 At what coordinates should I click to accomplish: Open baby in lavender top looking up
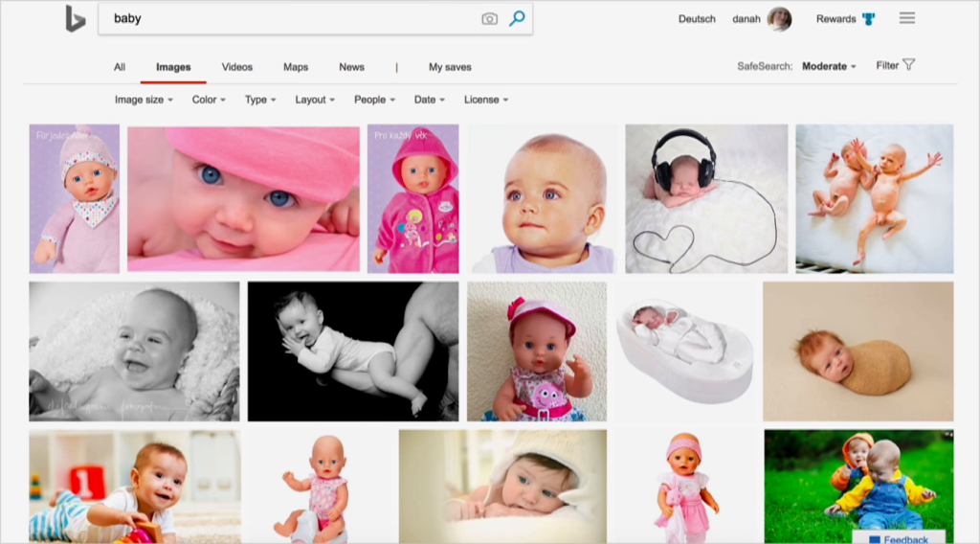[543, 198]
